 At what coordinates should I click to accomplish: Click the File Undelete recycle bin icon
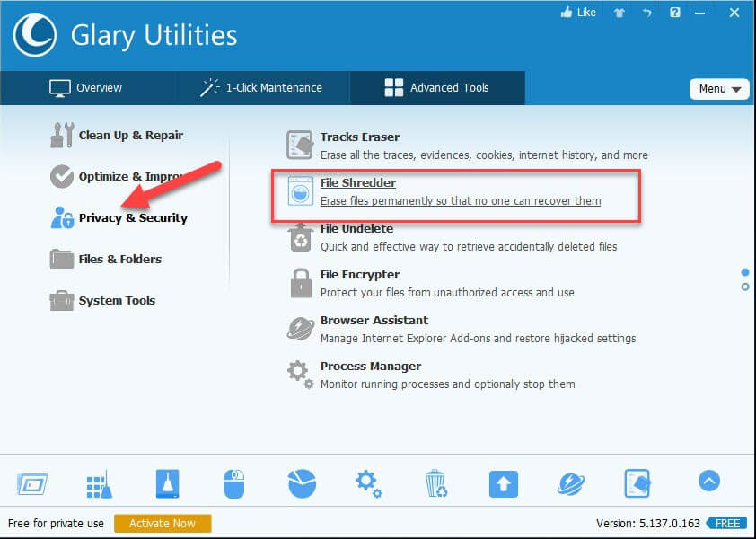301,237
